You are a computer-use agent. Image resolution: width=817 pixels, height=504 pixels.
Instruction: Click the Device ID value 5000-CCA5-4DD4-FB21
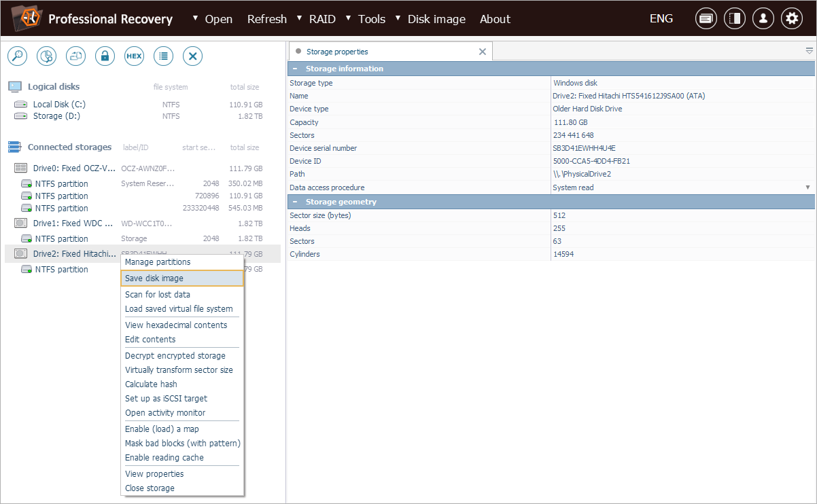click(591, 161)
